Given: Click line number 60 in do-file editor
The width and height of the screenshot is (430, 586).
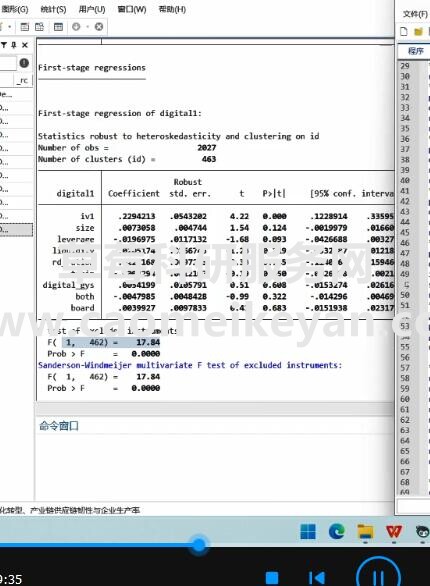Looking at the screenshot, I should click(405, 399).
